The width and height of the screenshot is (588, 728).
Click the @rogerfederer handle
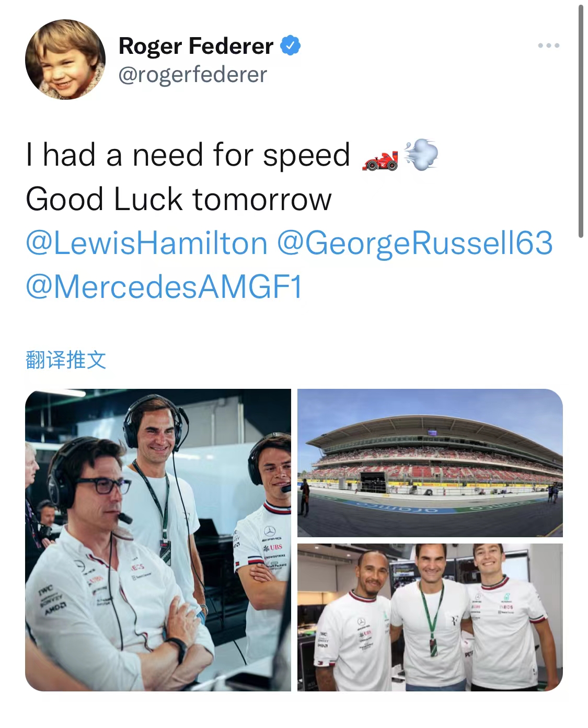(193, 75)
